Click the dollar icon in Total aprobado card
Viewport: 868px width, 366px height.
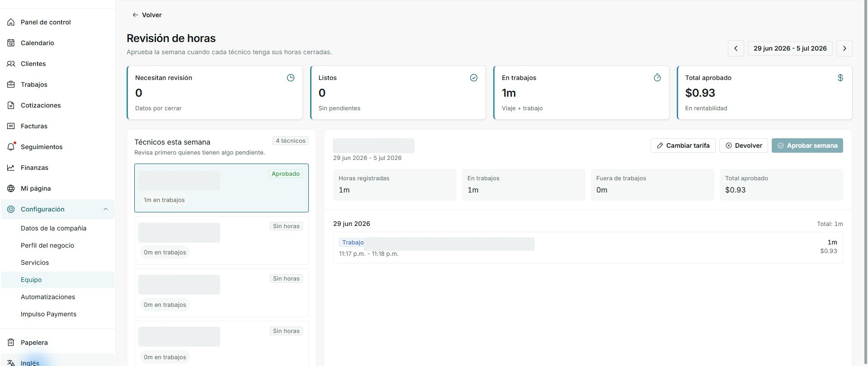840,78
